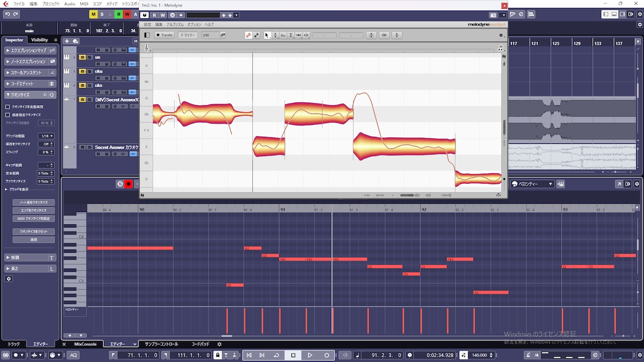Toggle global Mute M button
The width and height of the screenshot is (644, 362).
click(x=93, y=14)
